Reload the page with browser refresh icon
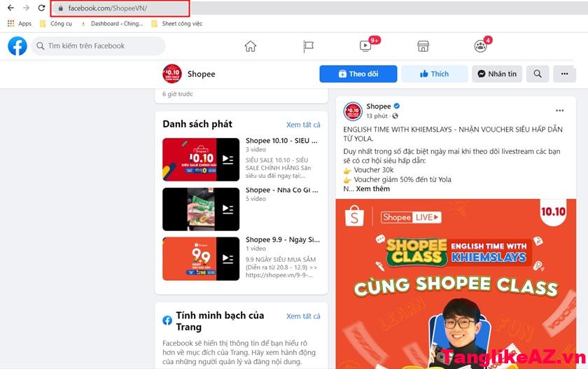This screenshot has width=588, height=369. [x=41, y=8]
